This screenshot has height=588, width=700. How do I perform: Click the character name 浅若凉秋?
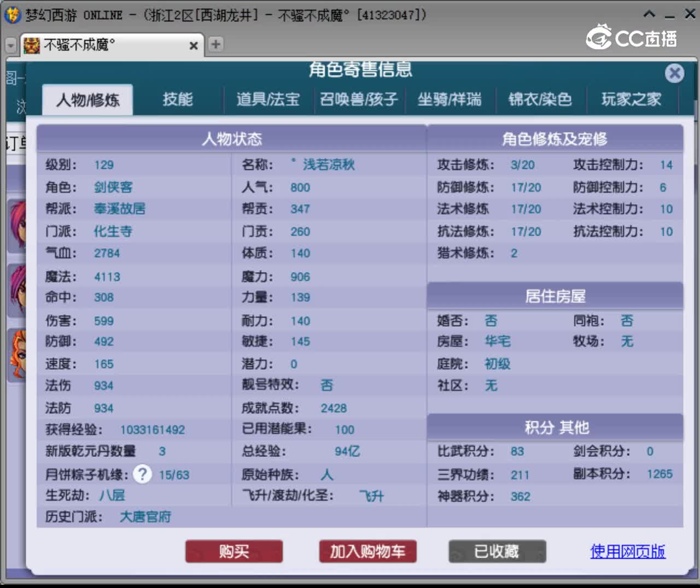(x=329, y=164)
